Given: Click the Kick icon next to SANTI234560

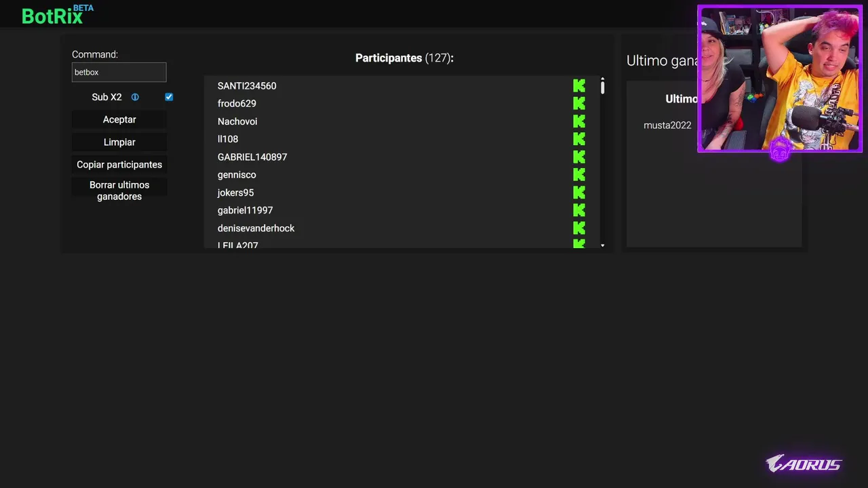Looking at the screenshot, I should click(578, 86).
